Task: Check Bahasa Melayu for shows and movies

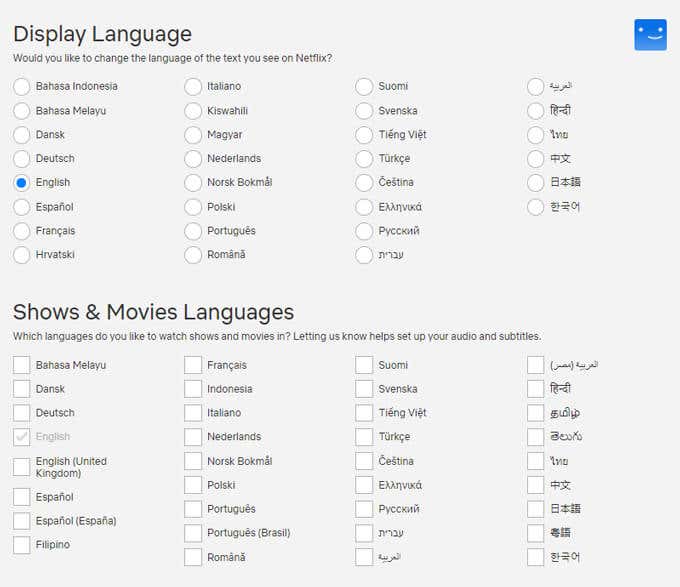Action: coord(22,365)
